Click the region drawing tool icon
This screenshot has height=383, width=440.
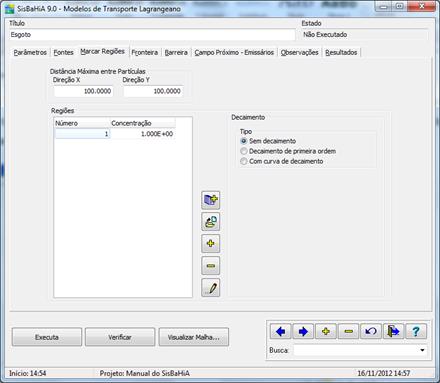[211, 222]
